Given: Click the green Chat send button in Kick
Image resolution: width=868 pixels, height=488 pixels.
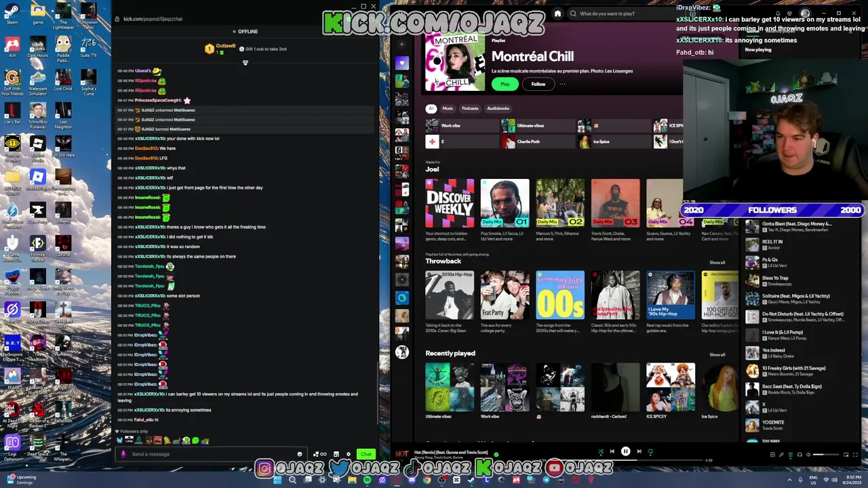Looking at the screenshot, I should coord(366,454).
